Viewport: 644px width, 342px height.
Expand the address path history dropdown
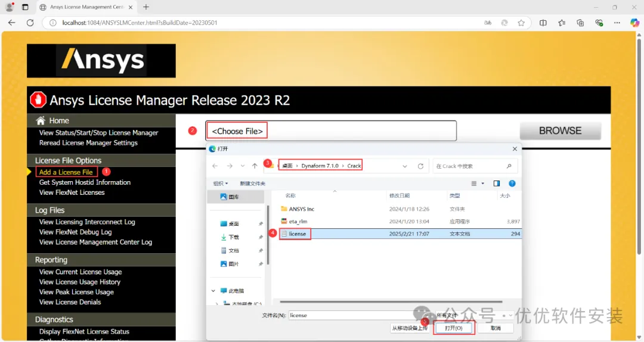point(405,166)
